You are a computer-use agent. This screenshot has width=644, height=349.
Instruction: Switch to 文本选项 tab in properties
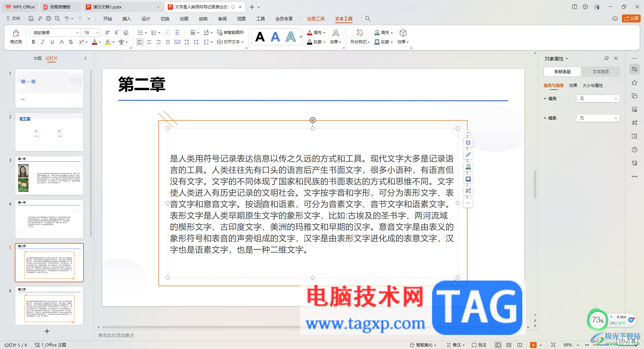[x=600, y=72]
